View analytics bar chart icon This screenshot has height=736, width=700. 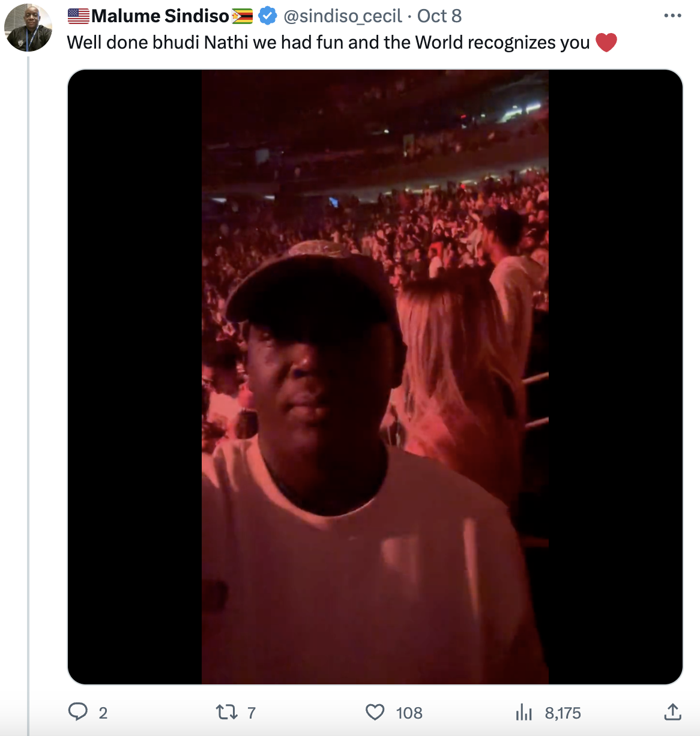click(x=524, y=713)
